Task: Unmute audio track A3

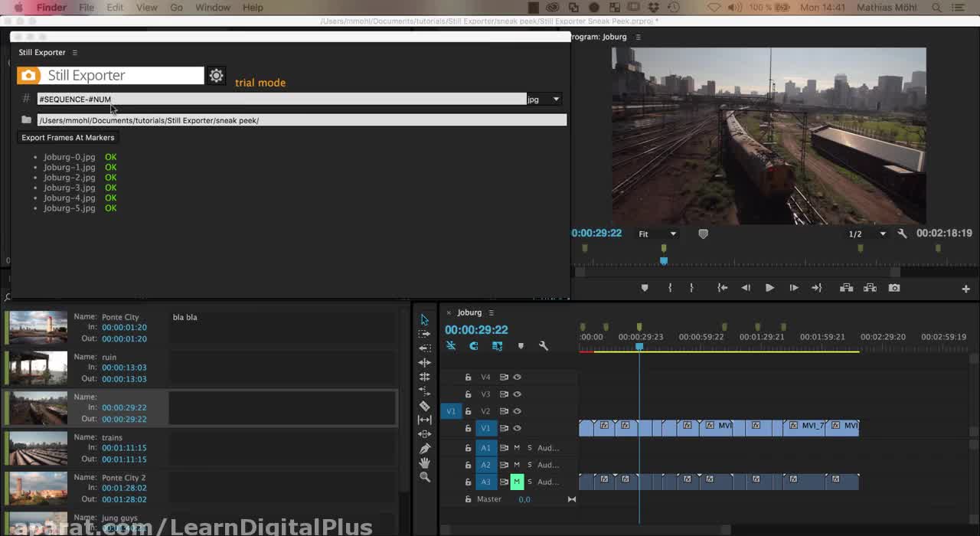Action: (517, 482)
